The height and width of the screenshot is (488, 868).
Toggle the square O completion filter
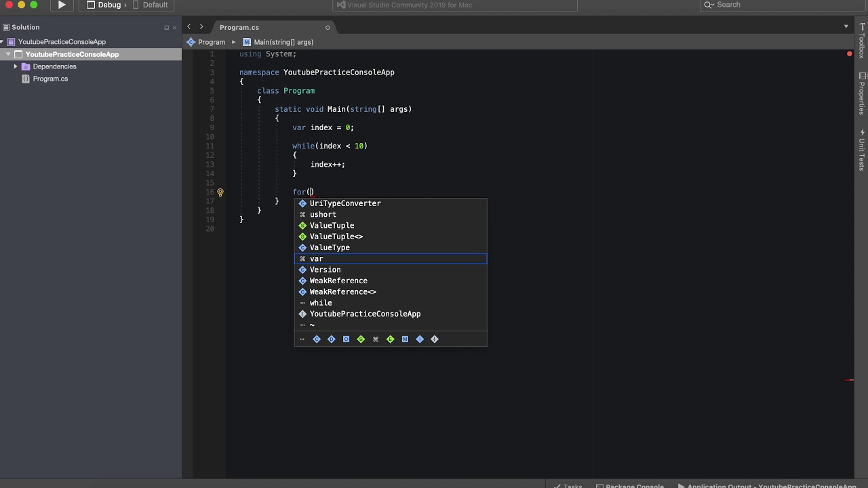346,339
